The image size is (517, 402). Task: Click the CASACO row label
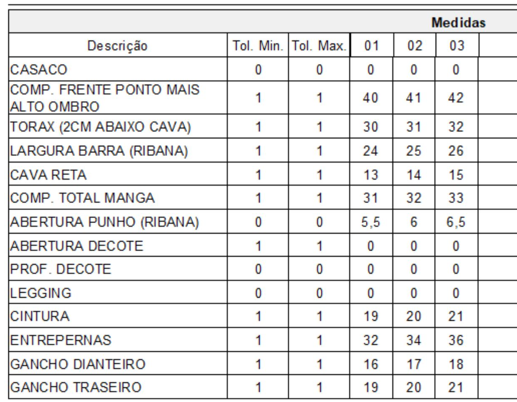tap(39, 70)
